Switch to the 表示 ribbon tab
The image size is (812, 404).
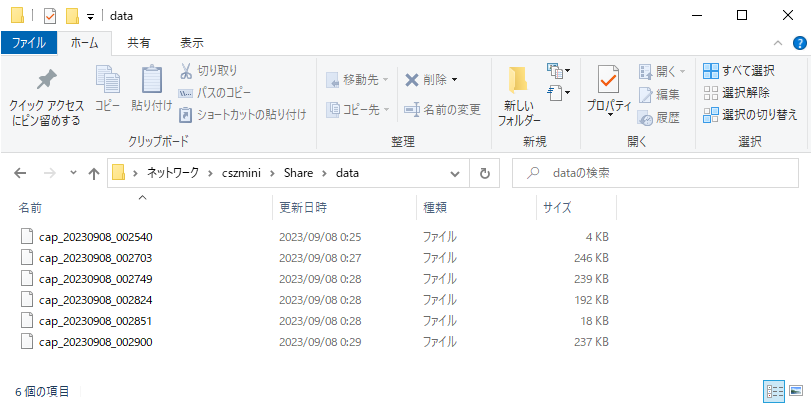[x=191, y=43]
